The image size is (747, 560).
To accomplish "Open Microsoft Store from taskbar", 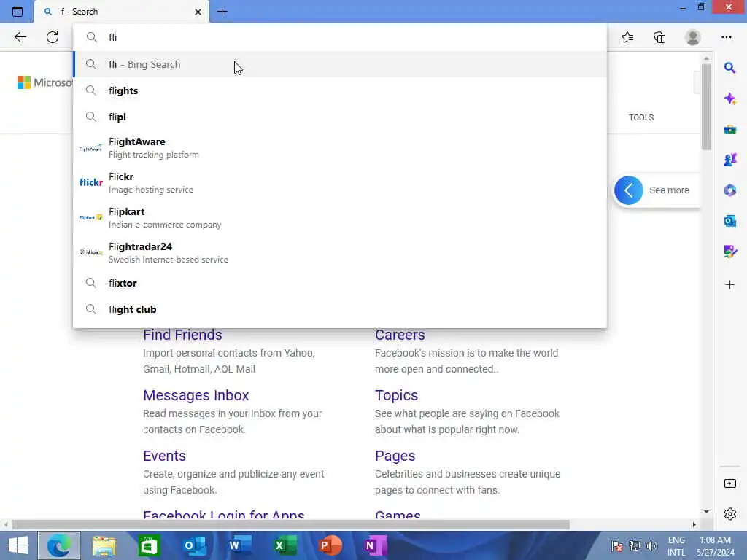I will 149,545.
